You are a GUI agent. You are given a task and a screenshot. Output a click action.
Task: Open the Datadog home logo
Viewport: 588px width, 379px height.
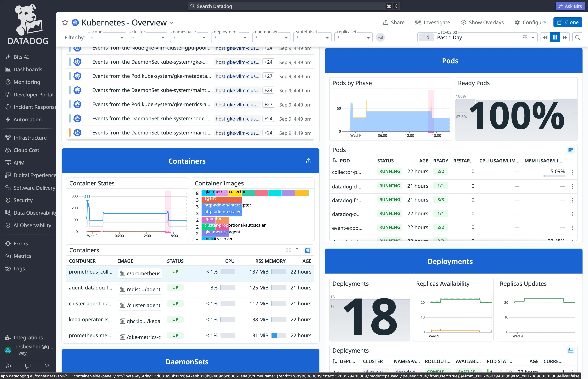(28, 24)
